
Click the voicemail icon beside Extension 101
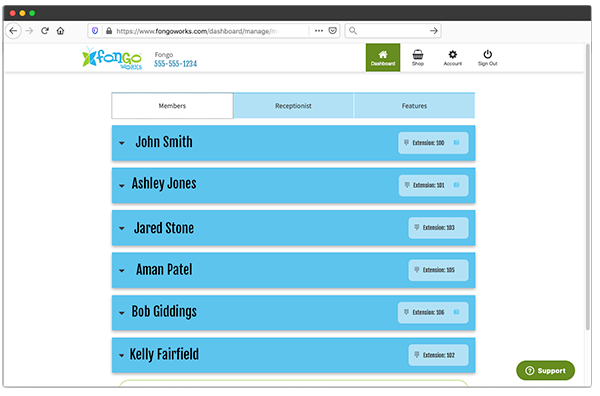457,185
